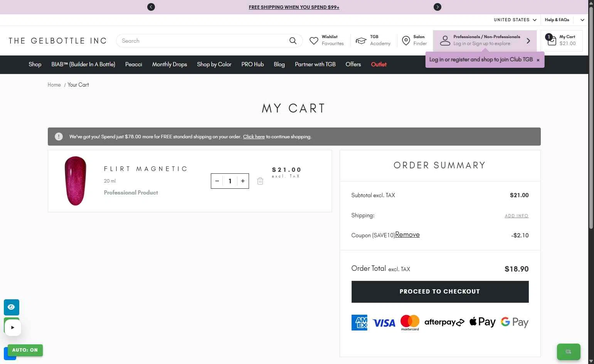The height and width of the screenshot is (364, 594).
Task: Click Log in or Sign up text
Action: 482,44
